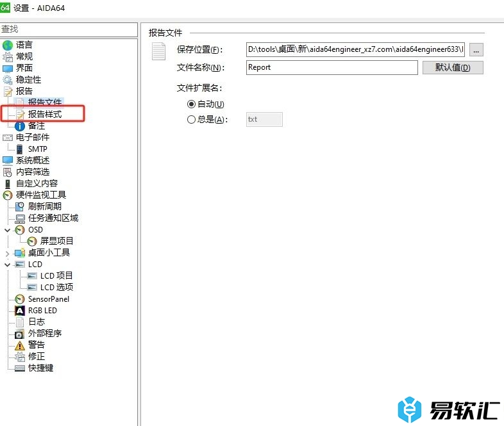Image resolution: width=504 pixels, height=426 pixels.
Task: Click the txt extension field
Action: coord(264,119)
